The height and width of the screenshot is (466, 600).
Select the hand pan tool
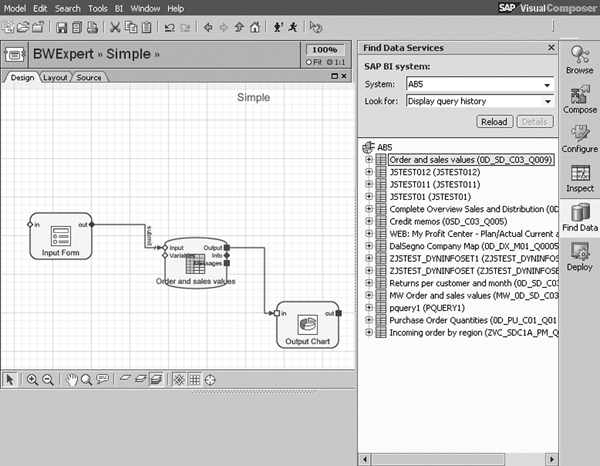72,379
